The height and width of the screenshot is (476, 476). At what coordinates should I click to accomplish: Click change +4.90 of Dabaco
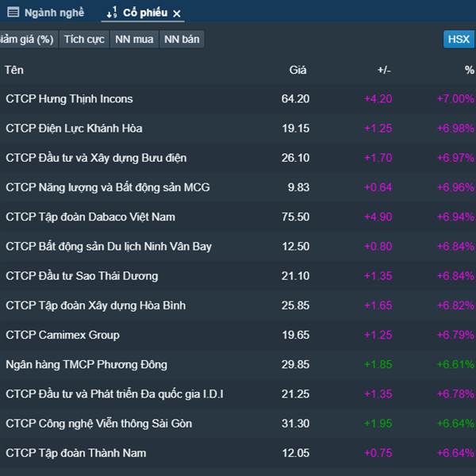(378, 217)
